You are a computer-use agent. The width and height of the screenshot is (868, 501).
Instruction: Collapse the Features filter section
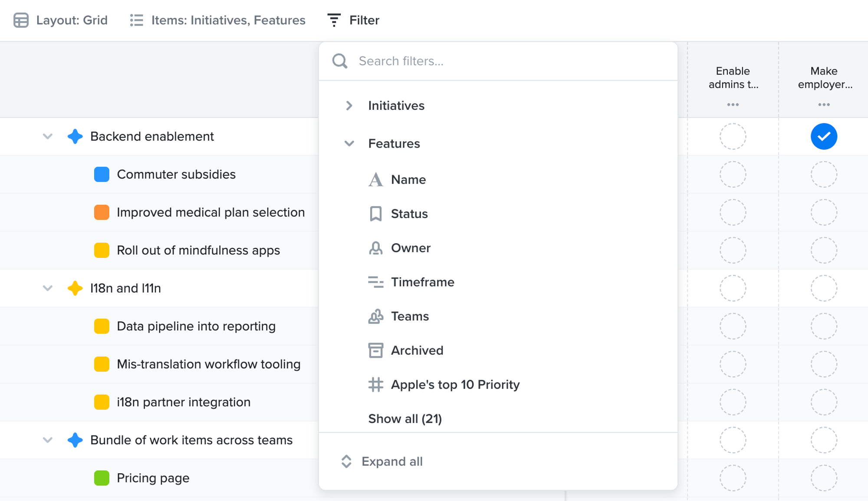349,143
